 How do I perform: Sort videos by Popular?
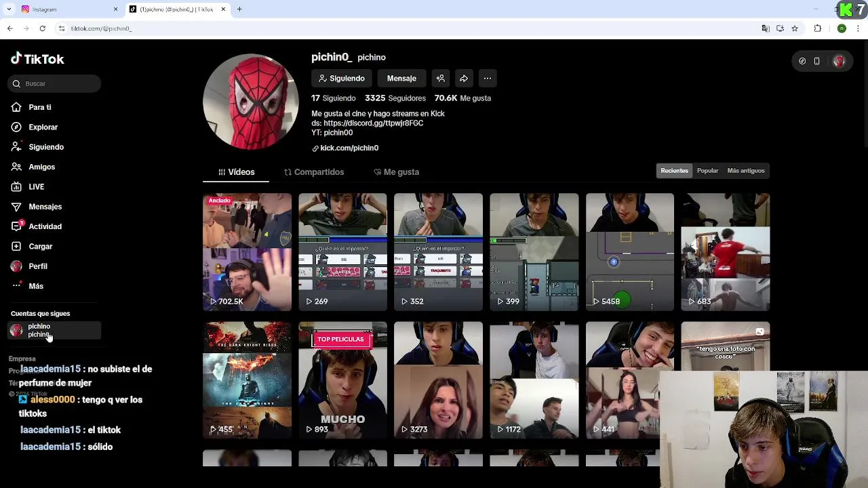pyautogui.click(x=707, y=171)
